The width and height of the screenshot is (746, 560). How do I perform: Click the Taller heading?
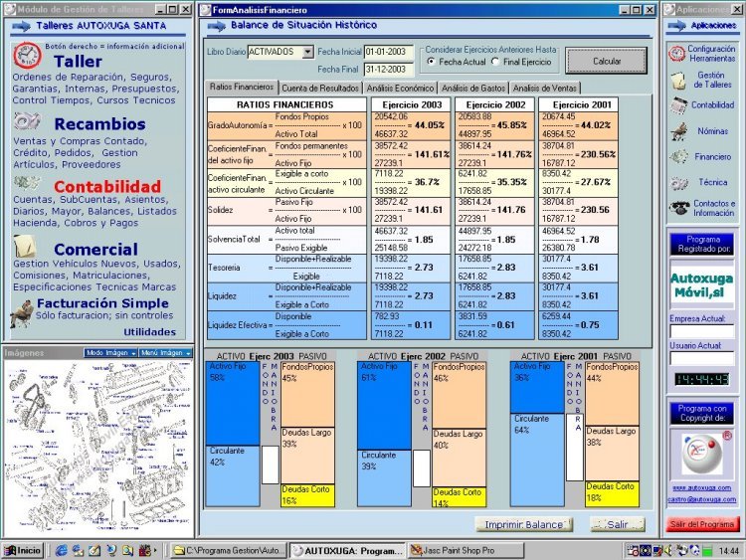click(78, 62)
